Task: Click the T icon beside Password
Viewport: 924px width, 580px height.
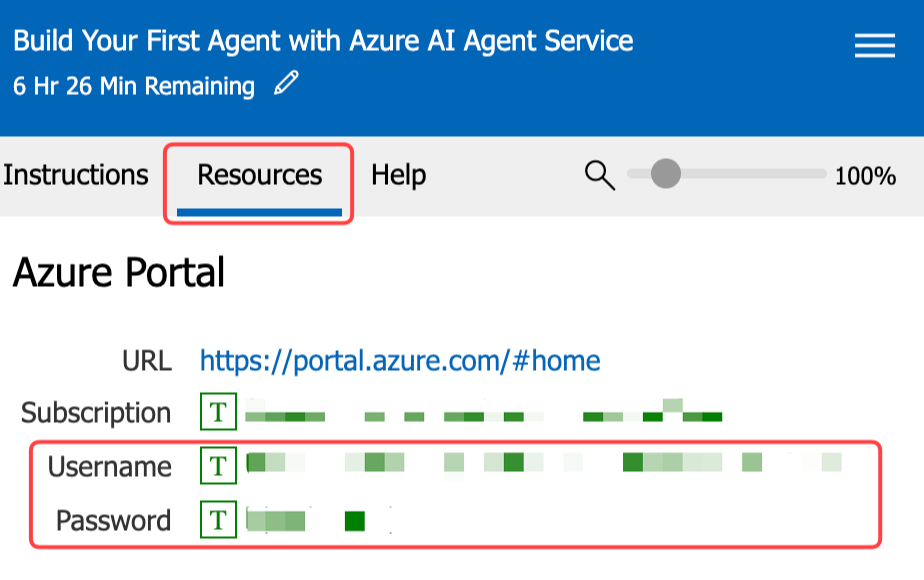Action: coord(217,520)
